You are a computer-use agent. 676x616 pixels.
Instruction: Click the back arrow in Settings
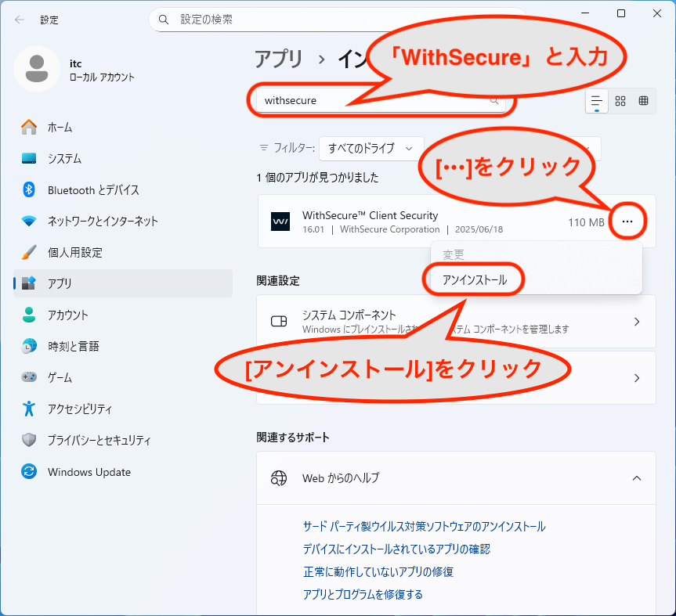(x=20, y=20)
